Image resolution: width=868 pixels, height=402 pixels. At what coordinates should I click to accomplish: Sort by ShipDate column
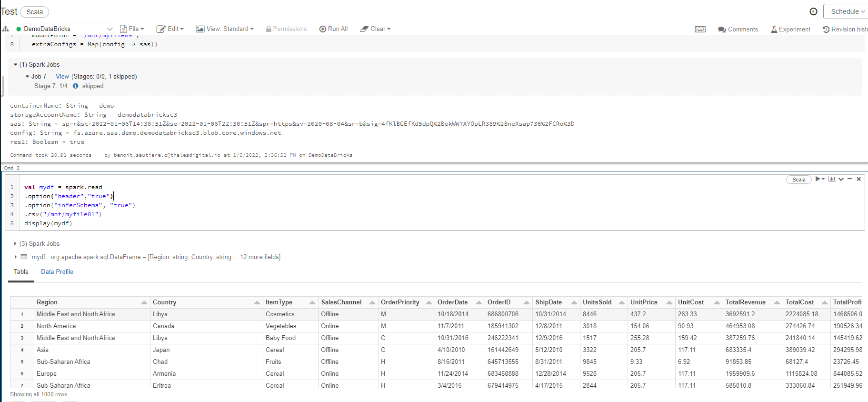(x=574, y=302)
